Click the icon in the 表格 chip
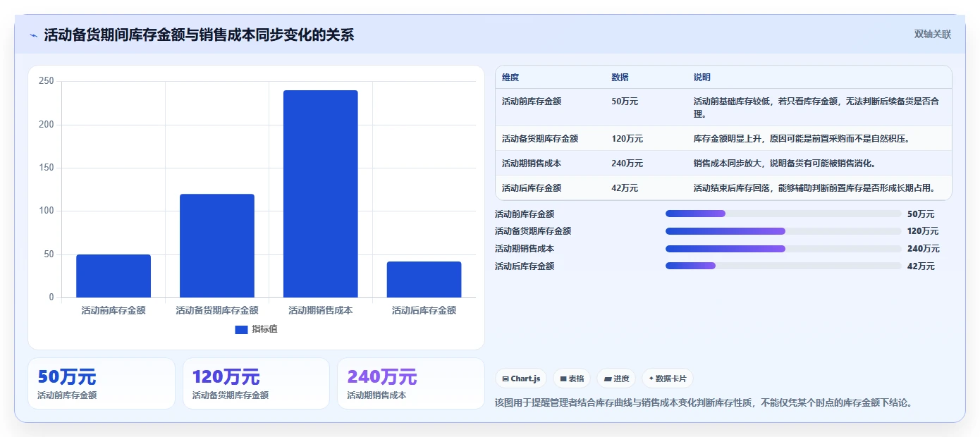Viewport: 980px width, 437px height. click(x=563, y=379)
